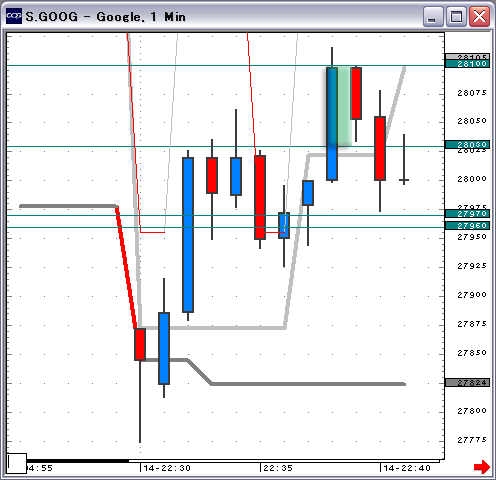Click the 28075 price scale value
The height and width of the screenshot is (480, 496).
tap(472, 93)
